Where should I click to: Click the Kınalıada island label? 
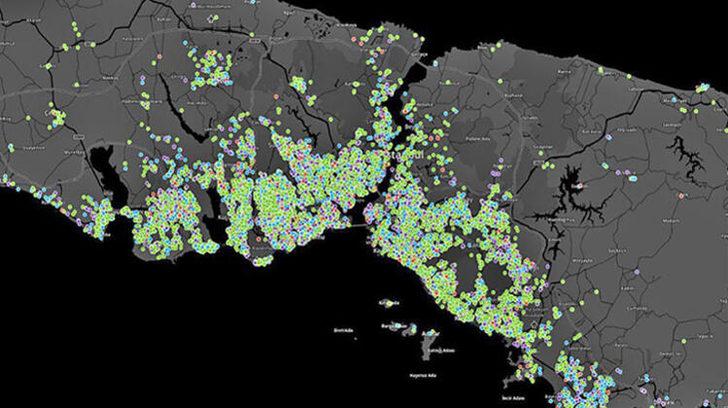[388, 303]
